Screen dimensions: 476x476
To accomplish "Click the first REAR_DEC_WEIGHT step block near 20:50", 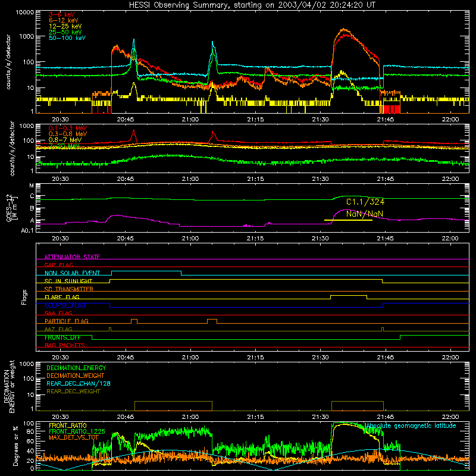I will click(x=173, y=406).
